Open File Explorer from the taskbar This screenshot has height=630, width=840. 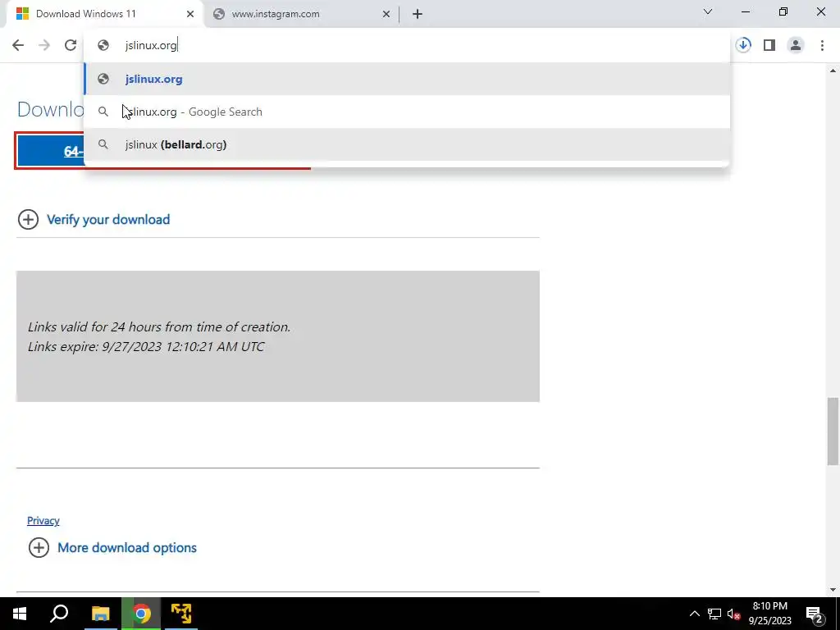pos(100,614)
